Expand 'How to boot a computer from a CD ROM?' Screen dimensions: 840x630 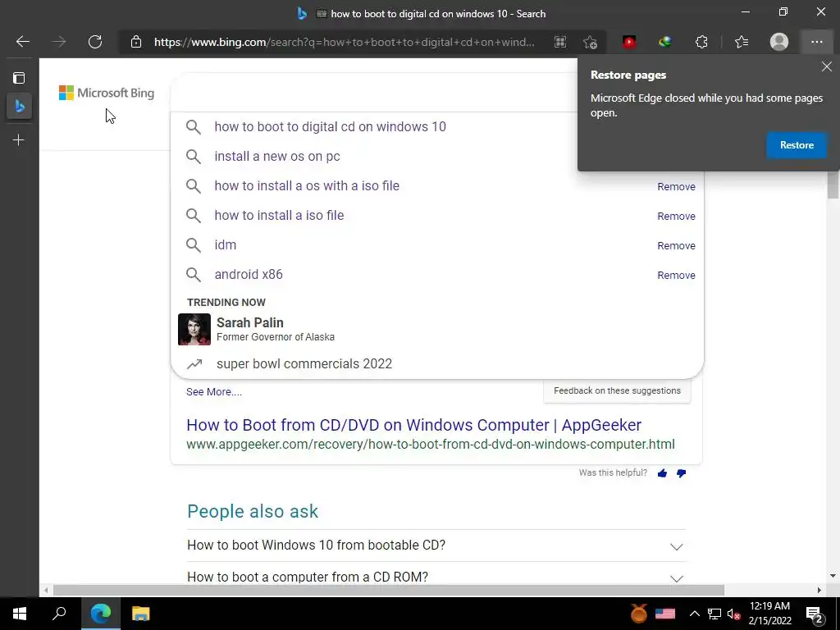pos(308,577)
